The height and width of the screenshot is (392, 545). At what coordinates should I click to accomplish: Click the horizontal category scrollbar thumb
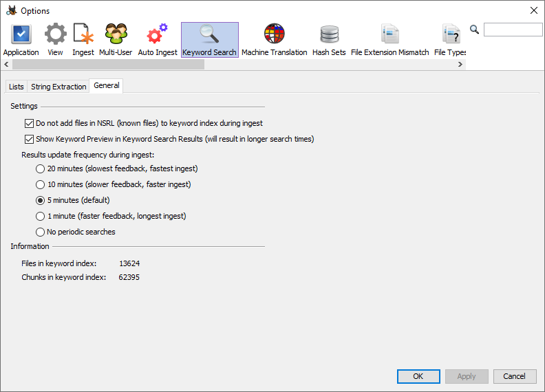[x=109, y=64]
